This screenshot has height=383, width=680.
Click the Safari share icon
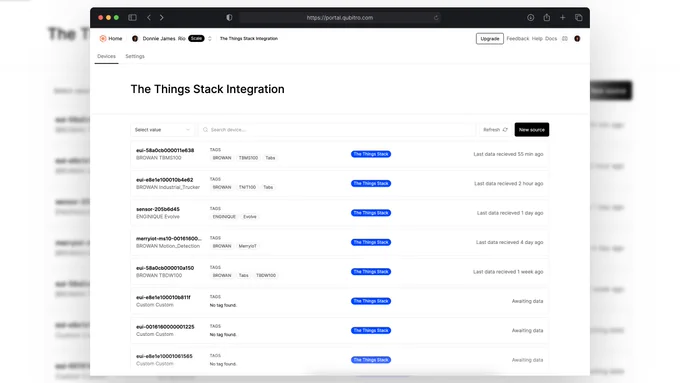[546, 17]
